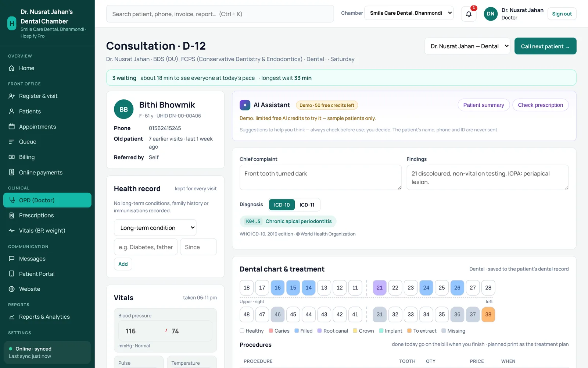This screenshot has width=588, height=368.
Task: Select ICD-10 diagnosis coding
Action: coord(282,205)
